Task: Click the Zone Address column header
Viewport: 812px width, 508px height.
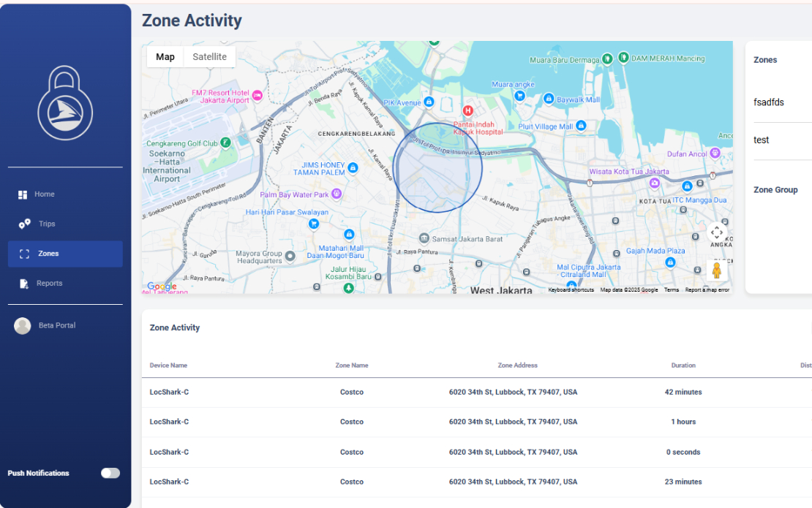Action: [x=517, y=365]
